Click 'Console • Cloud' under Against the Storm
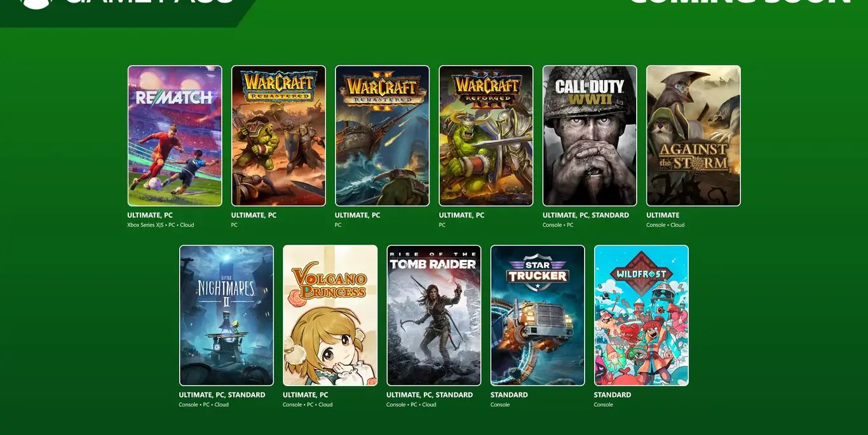 (x=665, y=225)
